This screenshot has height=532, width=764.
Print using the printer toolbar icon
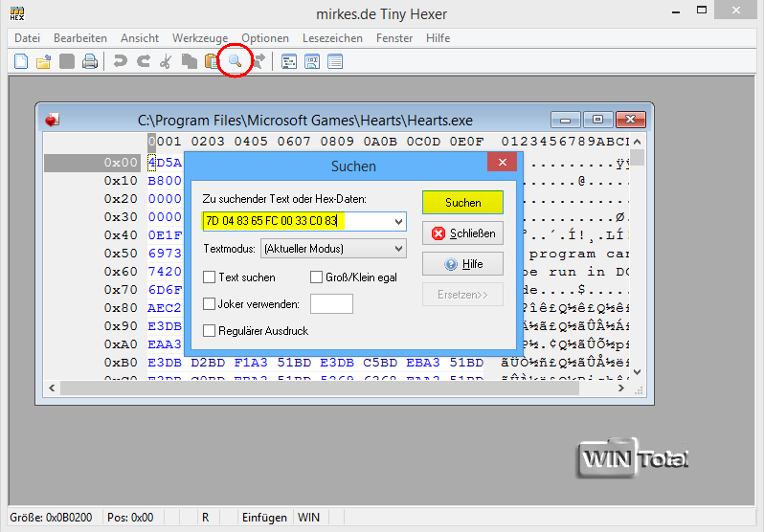point(90,62)
